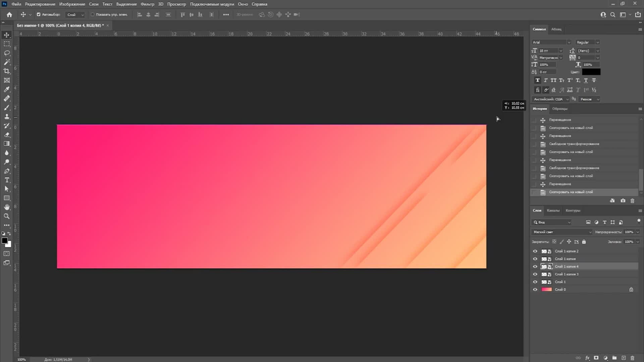Select the Rectangle shape tool

click(7, 198)
